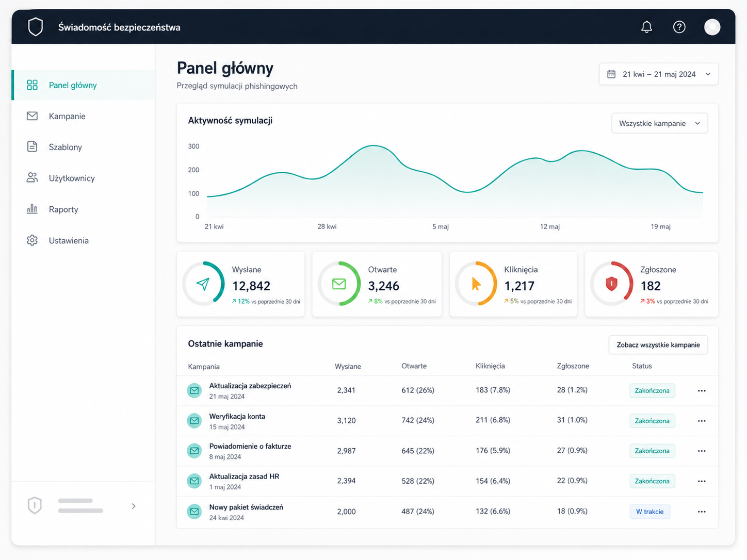The height and width of the screenshot is (560, 747).
Task: Open more options for Nowy pakiet świadczeń
Action: 702,512
